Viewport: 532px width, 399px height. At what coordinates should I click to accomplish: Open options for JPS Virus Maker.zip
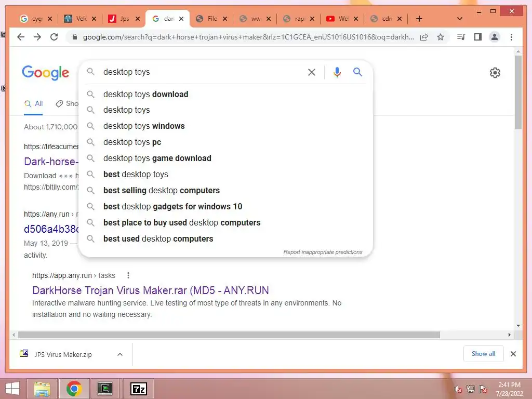tap(120, 354)
